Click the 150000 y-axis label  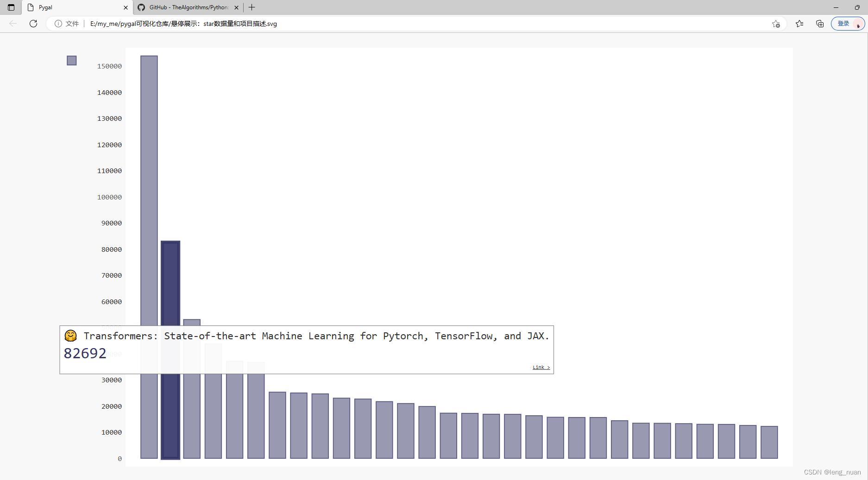[109, 66]
